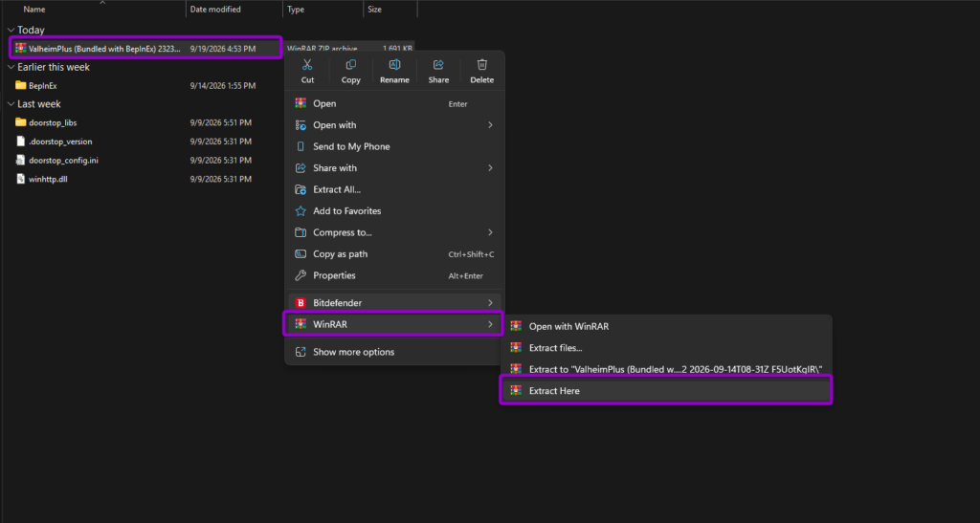The width and height of the screenshot is (980, 523).
Task: Select Show more options
Action: pyautogui.click(x=394, y=352)
